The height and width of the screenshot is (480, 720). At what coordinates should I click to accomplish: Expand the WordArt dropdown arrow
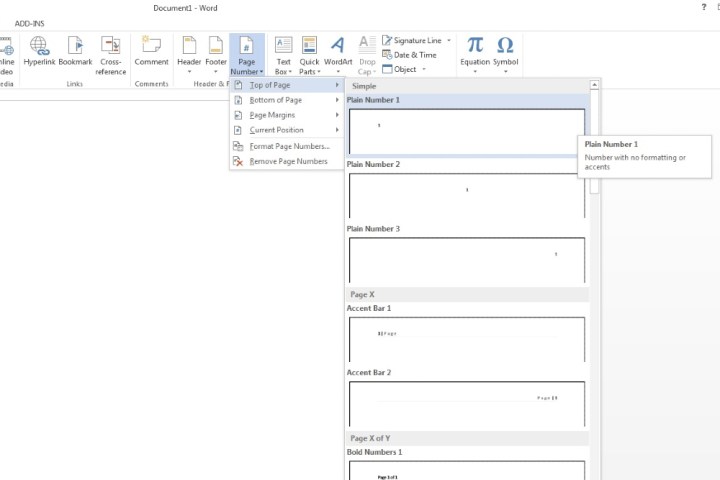pos(338,72)
